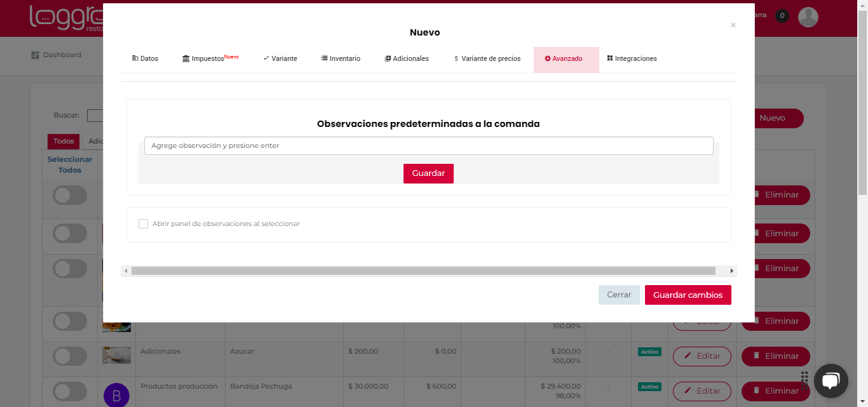Click the purple B avatar for Bandeja Pechuga
This screenshot has width=868, height=407.
click(x=116, y=396)
